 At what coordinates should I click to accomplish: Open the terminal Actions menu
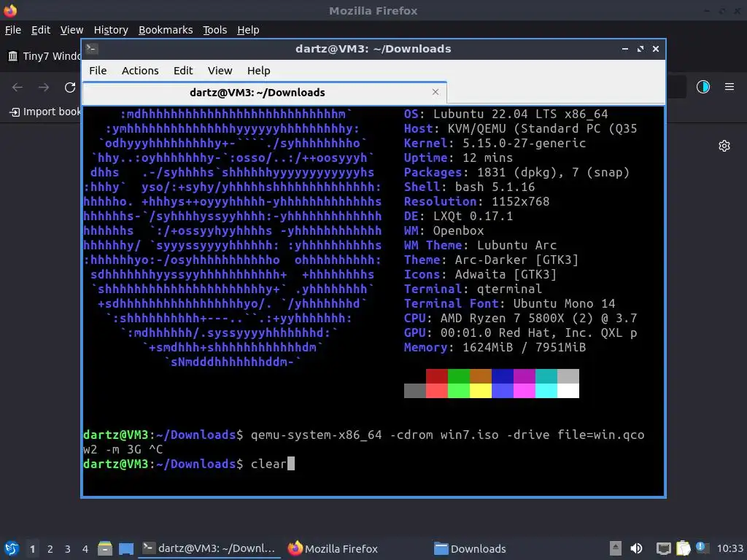tap(140, 71)
